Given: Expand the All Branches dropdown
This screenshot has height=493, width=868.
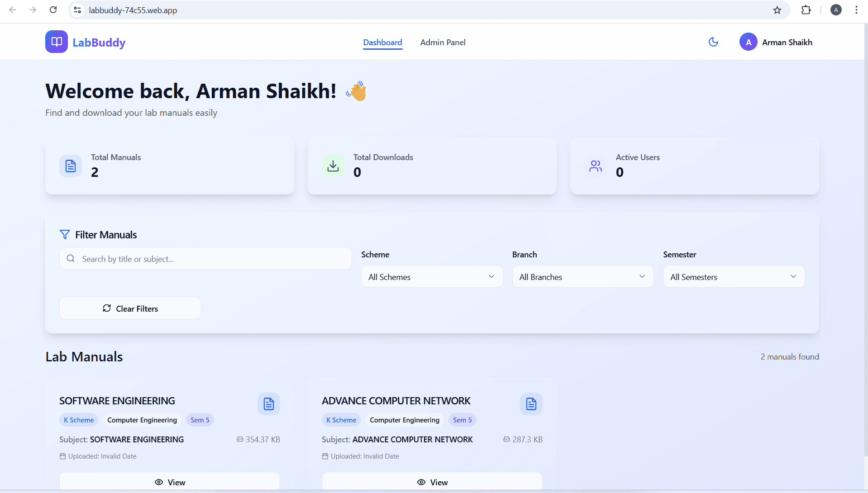Looking at the screenshot, I should coord(582,277).
